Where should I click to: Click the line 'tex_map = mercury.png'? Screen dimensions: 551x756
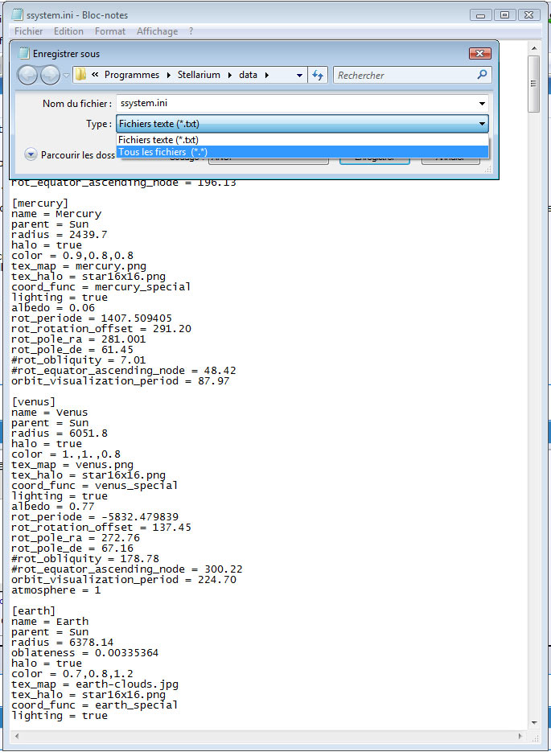tap(79, 265)
